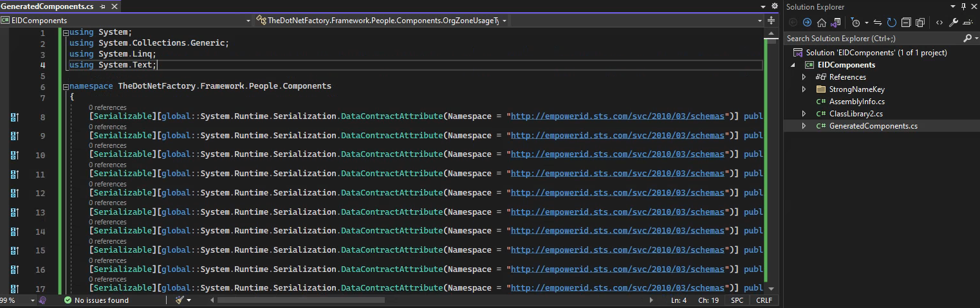Collapse all items in Solution Explorer
This screenshot has width=980, height=308.
tap(906, 22)
